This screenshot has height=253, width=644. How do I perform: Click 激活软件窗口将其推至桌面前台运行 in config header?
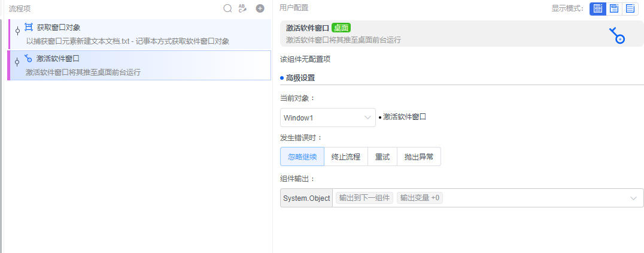point(344,40)
